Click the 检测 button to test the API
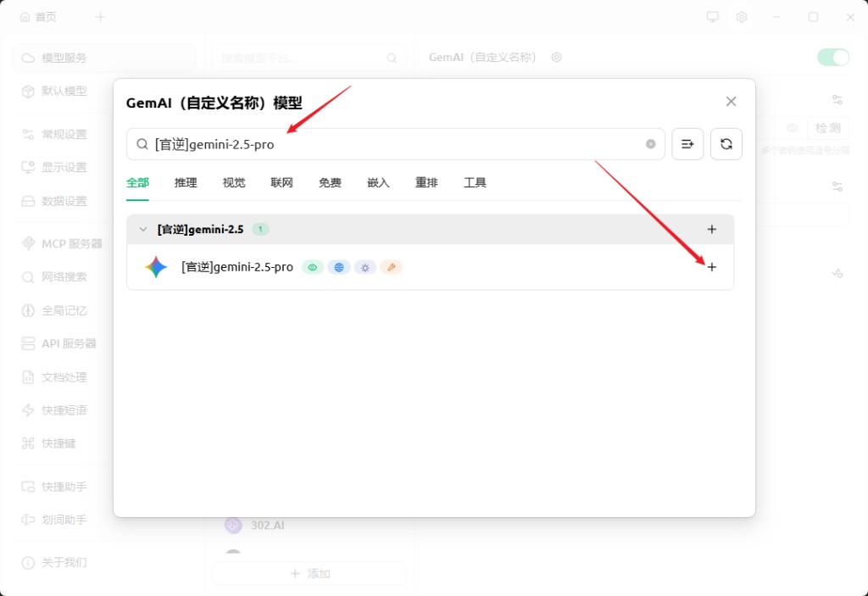 pyautogui.click(x=829, y=128)
